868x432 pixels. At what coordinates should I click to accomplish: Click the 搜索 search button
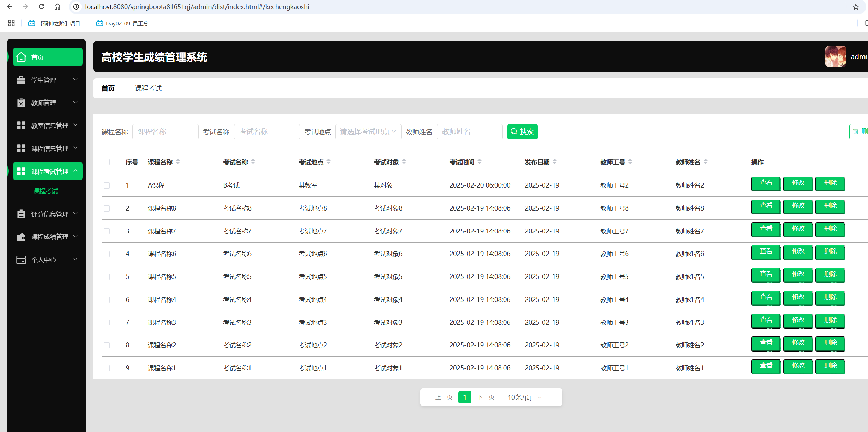(522, 132)
